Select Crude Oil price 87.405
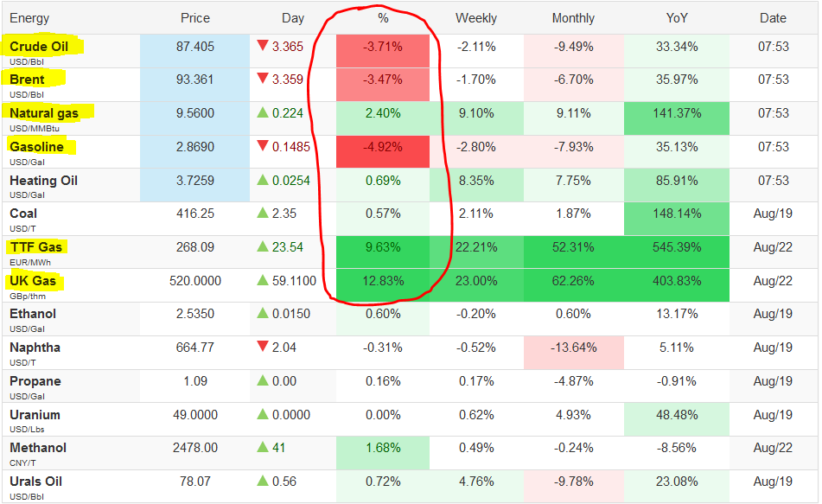The image size is (822, 504). tap(195, 47)
